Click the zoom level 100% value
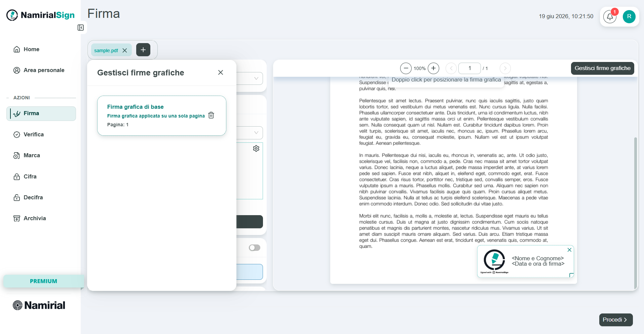644x334 pixels. tap(419, 69)
